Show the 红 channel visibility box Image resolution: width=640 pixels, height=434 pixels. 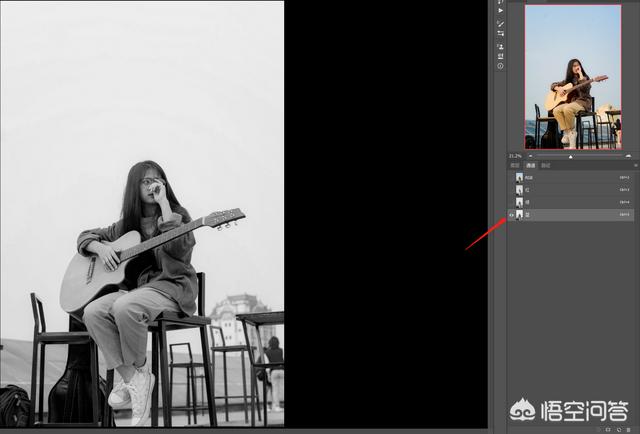coord(511,190)
